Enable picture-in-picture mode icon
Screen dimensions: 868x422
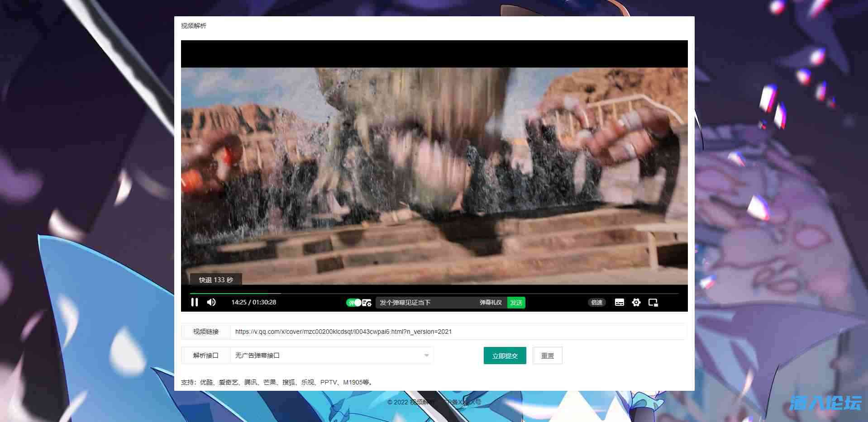(x=653, y=303)
